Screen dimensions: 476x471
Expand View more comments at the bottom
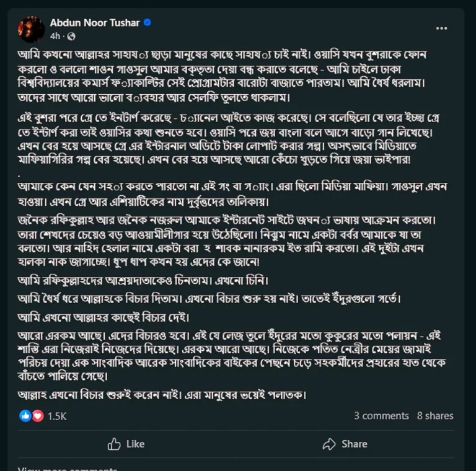click(68, 469)
